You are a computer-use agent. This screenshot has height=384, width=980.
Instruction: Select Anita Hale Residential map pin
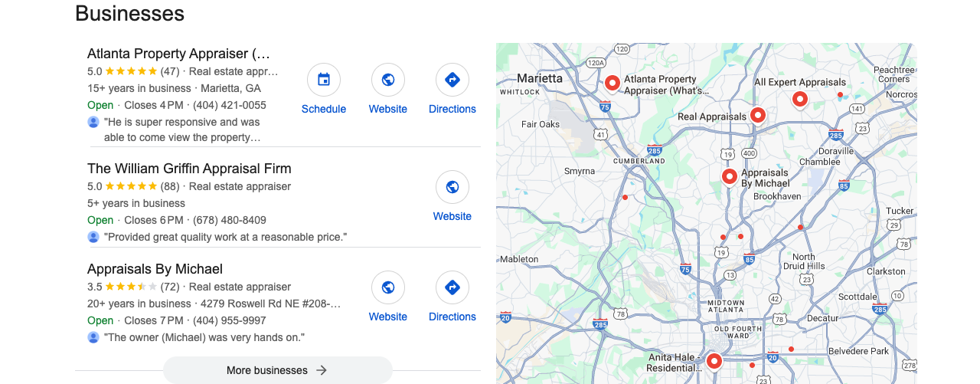pyautogui.click(x=714, y=360)
